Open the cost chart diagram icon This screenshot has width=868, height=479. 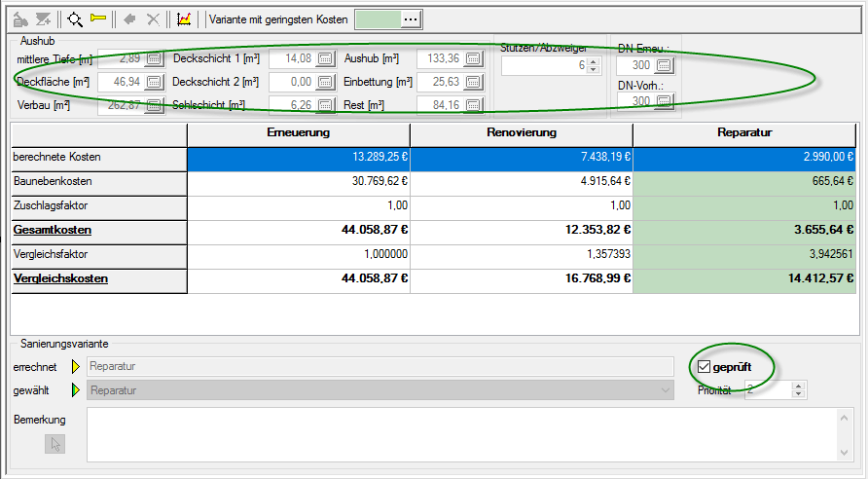(183, 18)
